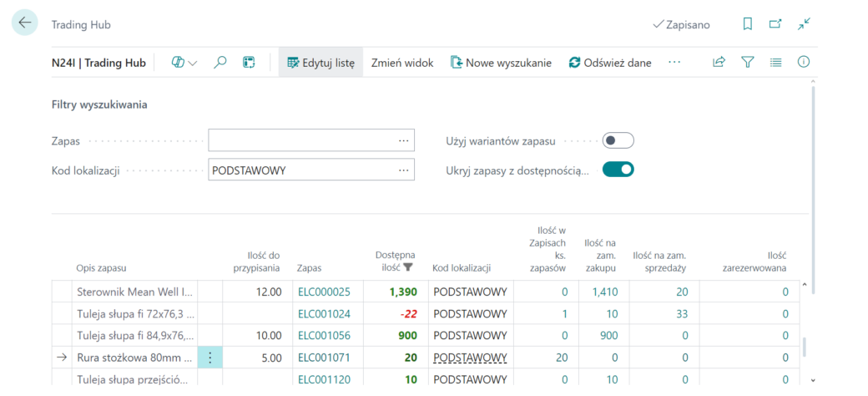868x396 pixels.
Task: Open the search magnifier icon
Action: tap(220, 62)
